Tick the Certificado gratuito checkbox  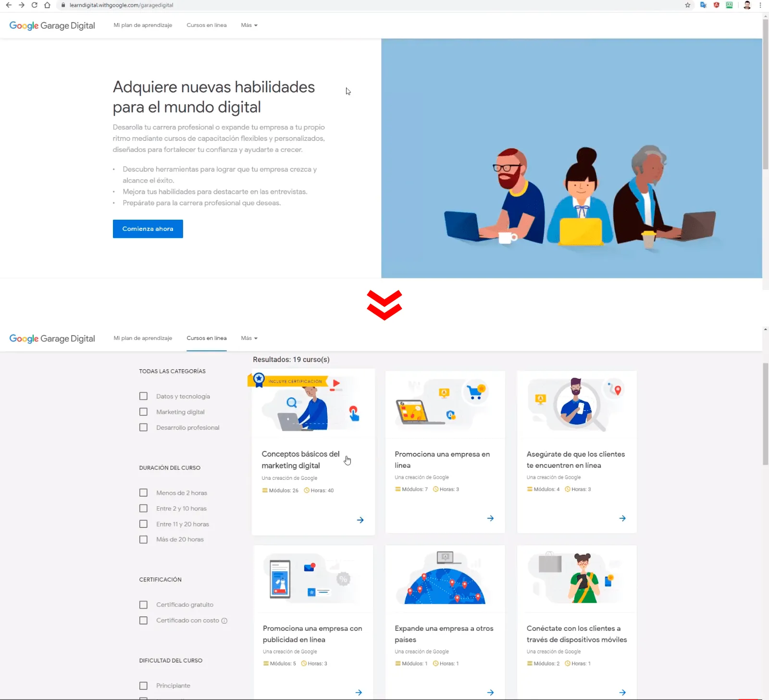pyautogui.click(x=143, y=605)
